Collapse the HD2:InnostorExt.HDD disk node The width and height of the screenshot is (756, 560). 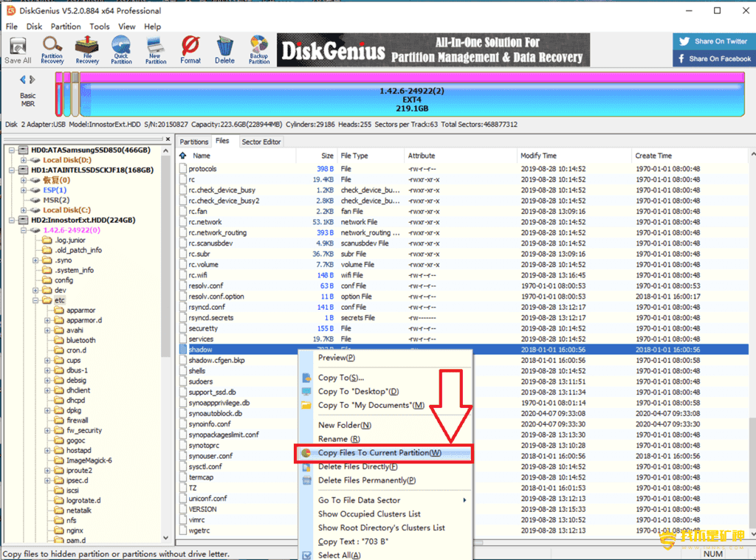point(12,221)
